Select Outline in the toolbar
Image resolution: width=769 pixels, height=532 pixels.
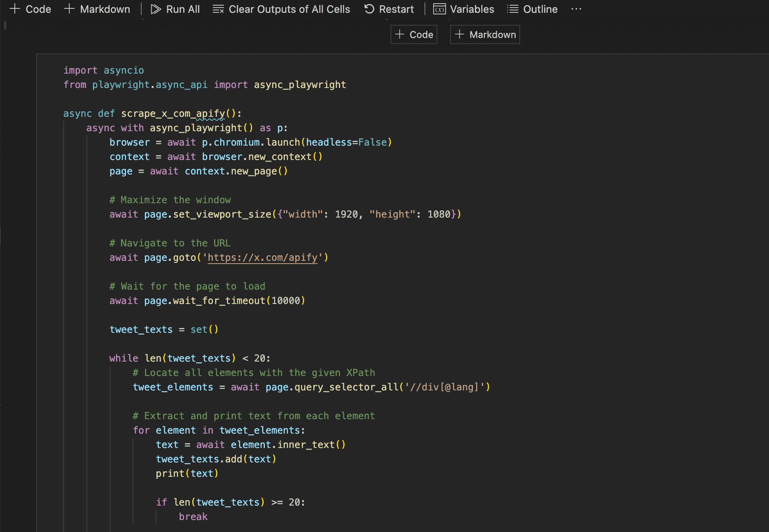[532, 9]
